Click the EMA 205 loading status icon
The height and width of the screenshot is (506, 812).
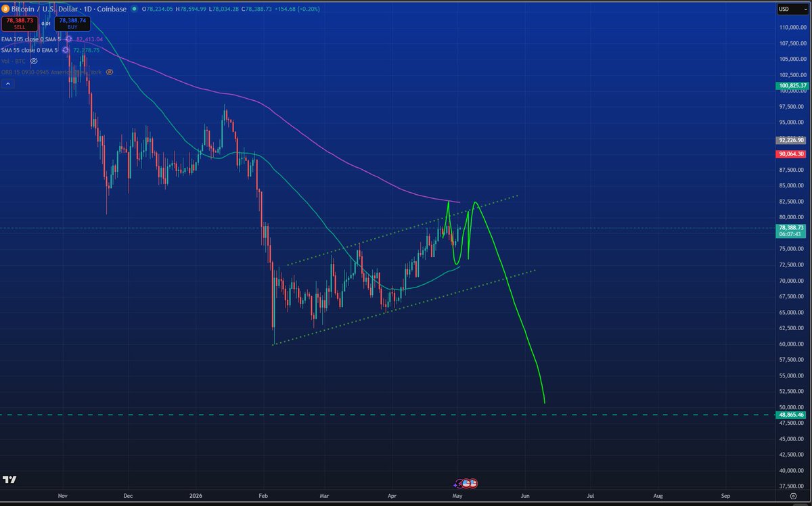pos(68,39)
